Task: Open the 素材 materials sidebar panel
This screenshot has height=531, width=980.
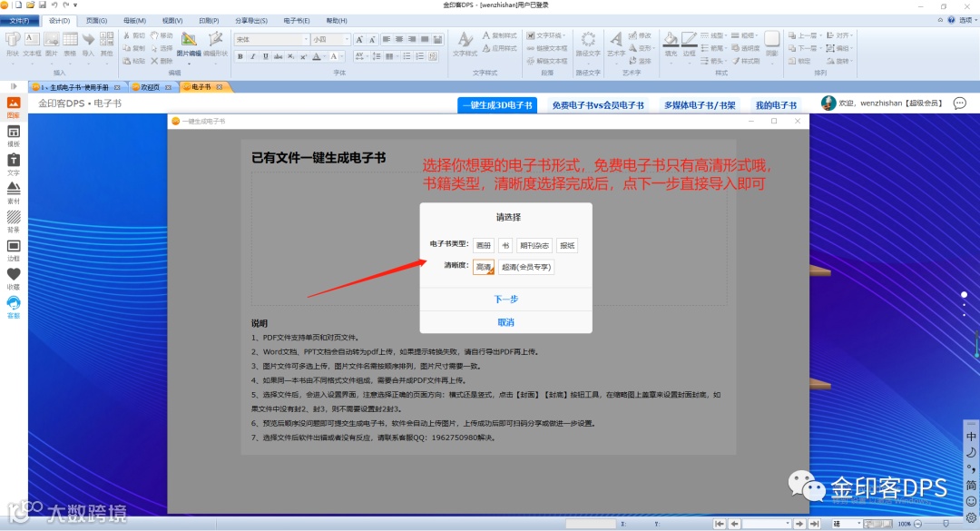Action: [x=13, y=192]
